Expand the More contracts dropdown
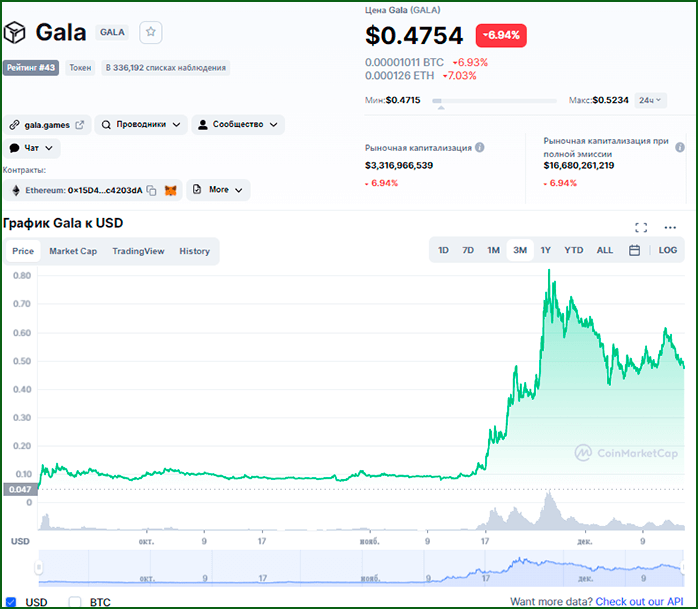 click(x=218, y=190)
